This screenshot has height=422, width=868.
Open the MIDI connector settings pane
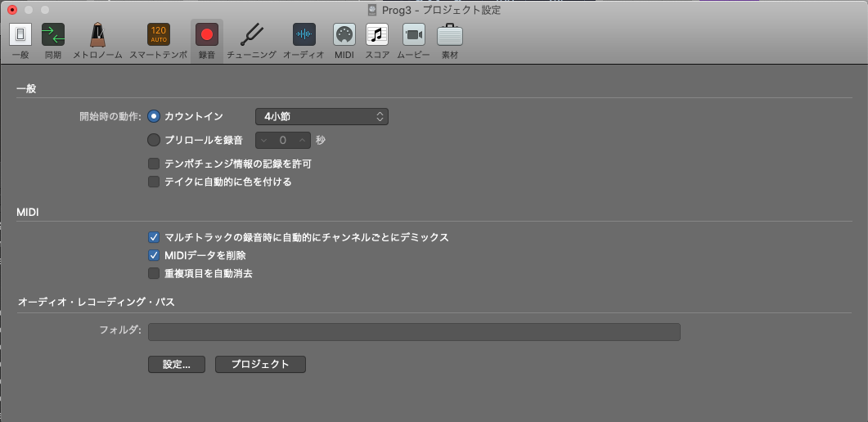click(344, 41)
